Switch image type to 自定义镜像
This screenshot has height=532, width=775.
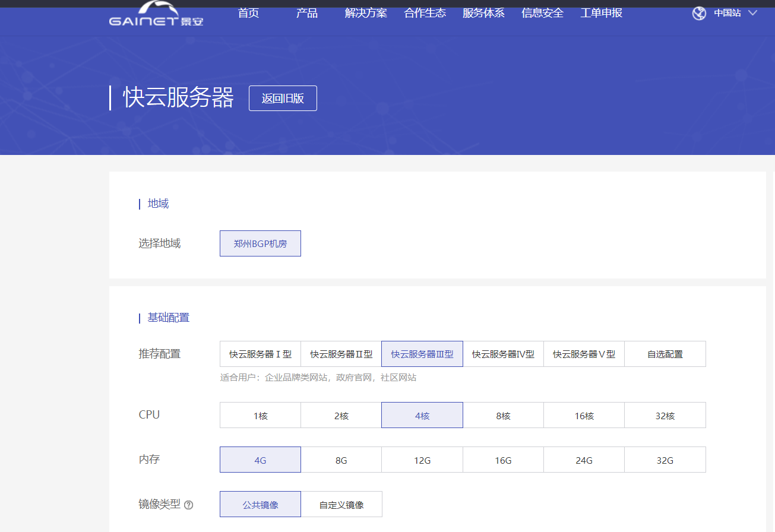click(x=341, y=505)
